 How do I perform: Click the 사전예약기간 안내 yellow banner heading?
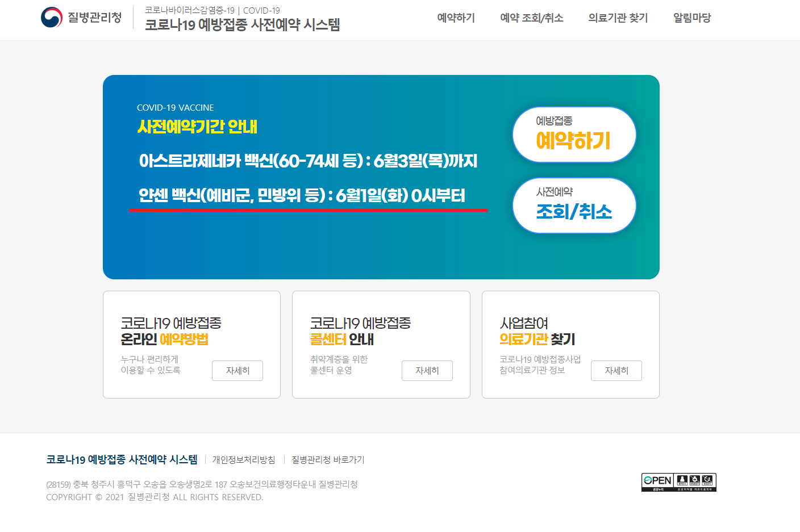197,127
